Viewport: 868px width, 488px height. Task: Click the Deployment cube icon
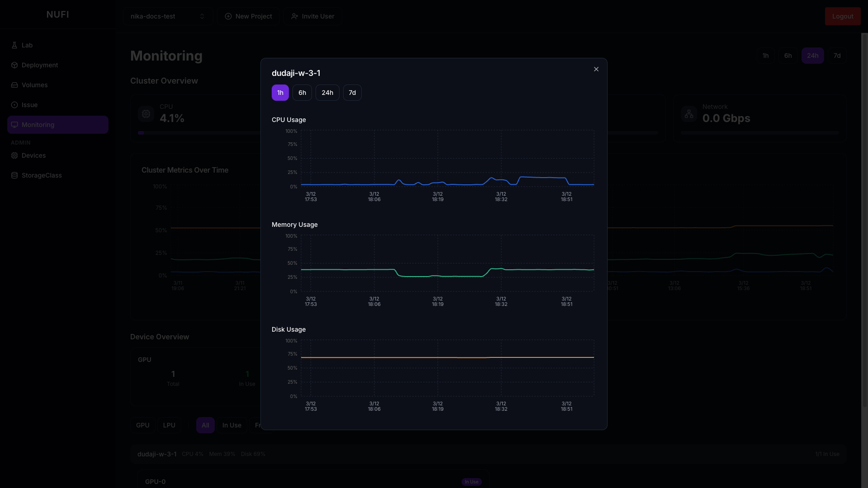pos(14,65)
